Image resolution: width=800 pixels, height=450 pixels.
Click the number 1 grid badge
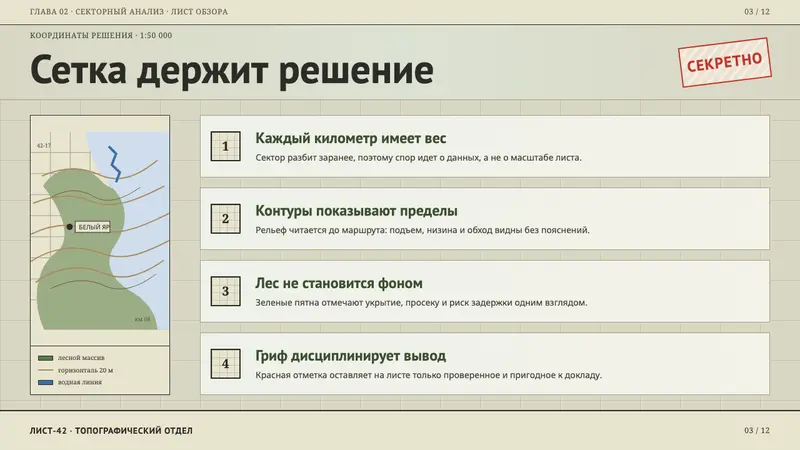point(226,146)
